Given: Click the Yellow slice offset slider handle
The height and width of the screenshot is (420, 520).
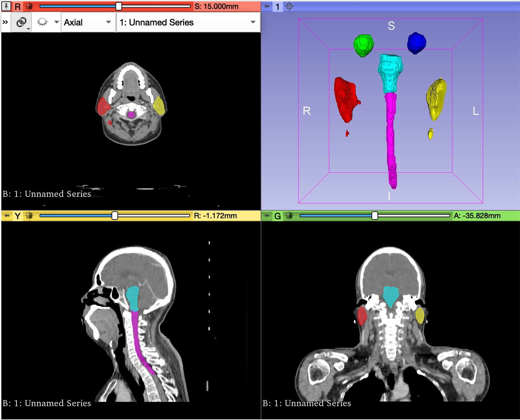Looking at the screenshot, I should pos(114,216).
